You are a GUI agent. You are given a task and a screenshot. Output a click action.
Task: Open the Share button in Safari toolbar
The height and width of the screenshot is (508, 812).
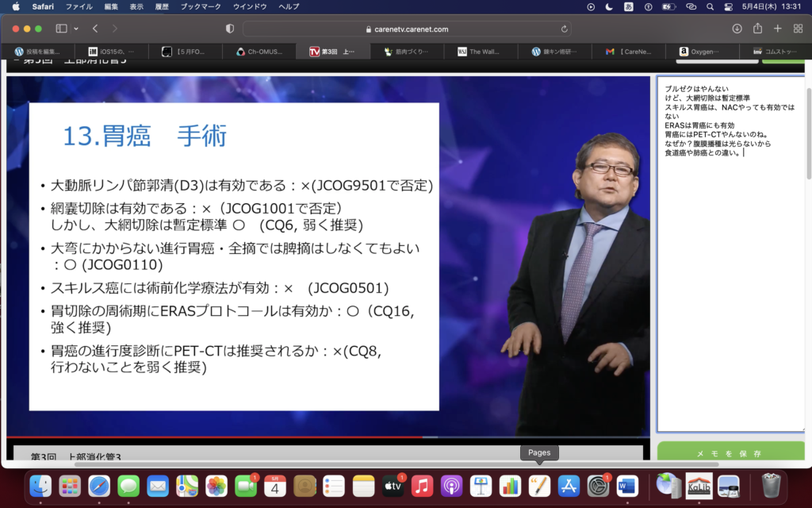tap(757, 29)
